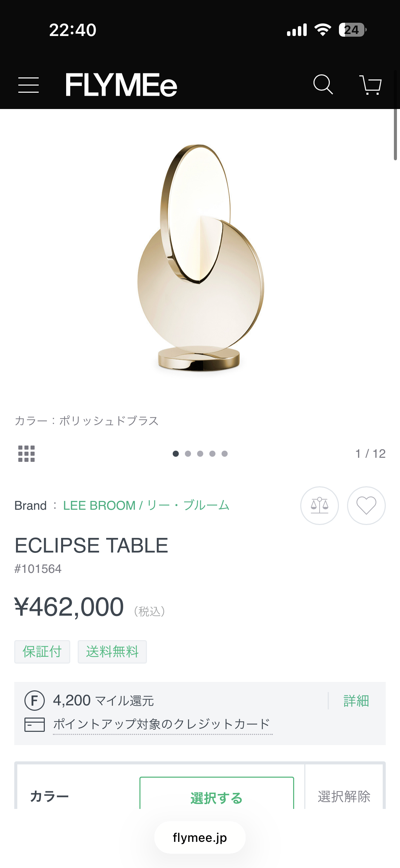Open point-up credit card info link
This screenshot has height=868, width=400.
click(x=162, y=724)
